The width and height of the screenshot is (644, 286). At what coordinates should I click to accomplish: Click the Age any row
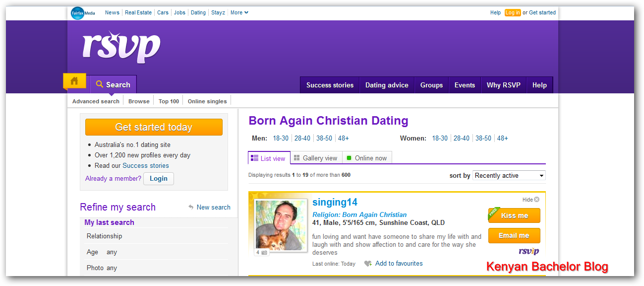click(x=156, y=252)
